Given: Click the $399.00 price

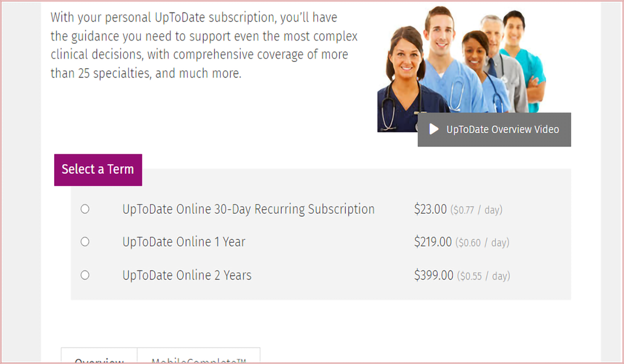Looking at the screenshot, I should 434,275.
